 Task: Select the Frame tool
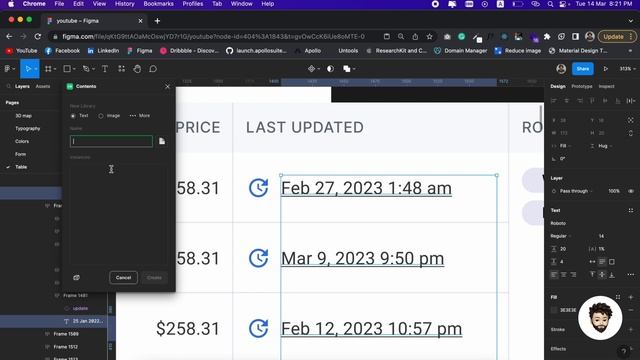48,69
